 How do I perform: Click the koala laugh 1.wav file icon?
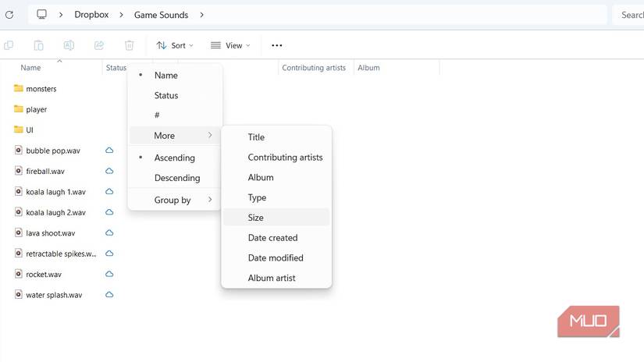point(19,191)
